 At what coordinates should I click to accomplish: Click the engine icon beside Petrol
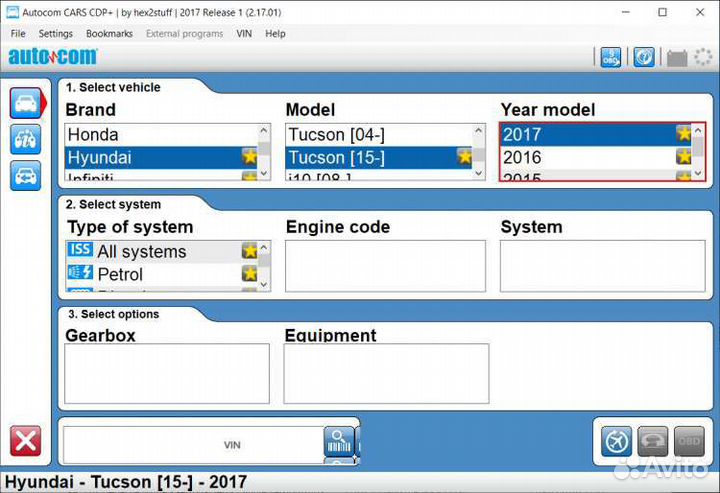tap(80, 272)
